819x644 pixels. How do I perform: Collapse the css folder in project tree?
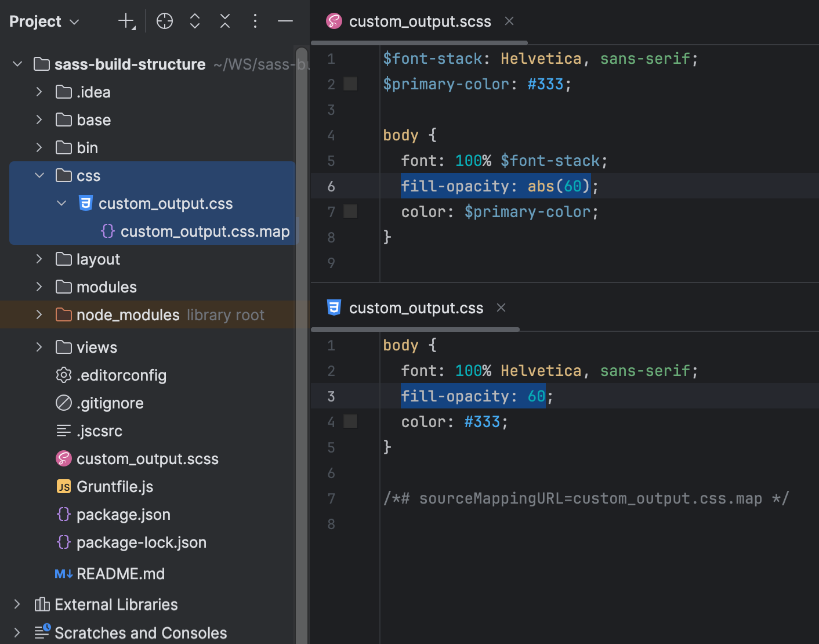tap(39, 175)
